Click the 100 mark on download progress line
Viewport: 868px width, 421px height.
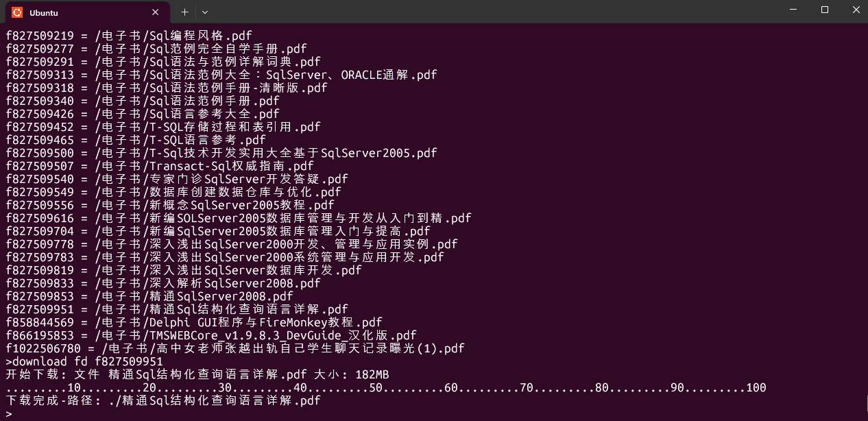pyautogui.click(x=756, y=388)
